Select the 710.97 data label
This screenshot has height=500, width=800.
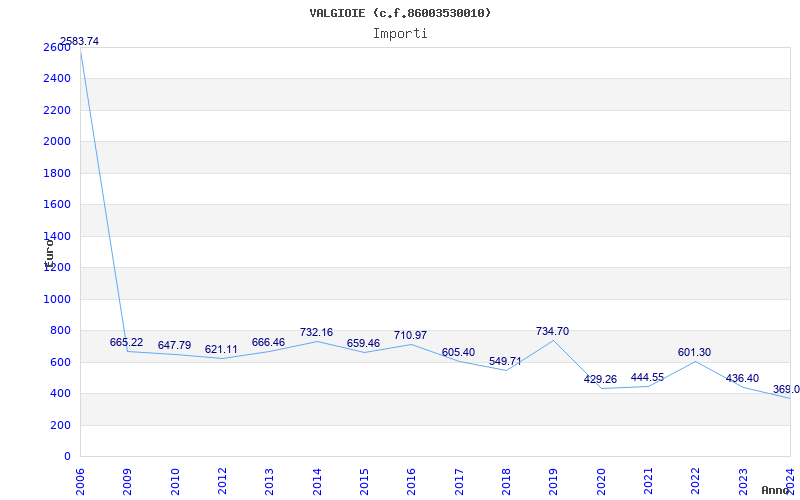click(410, 335)
